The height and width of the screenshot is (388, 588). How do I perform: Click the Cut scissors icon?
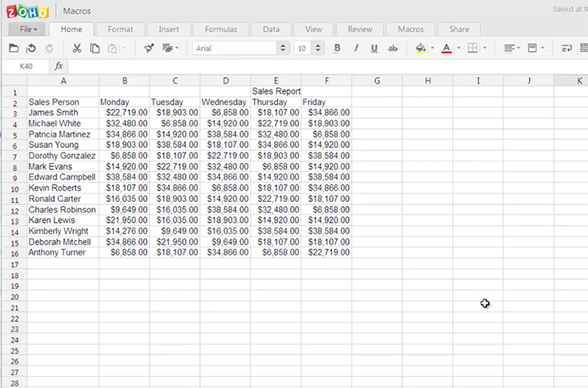(x=77, y=48)
